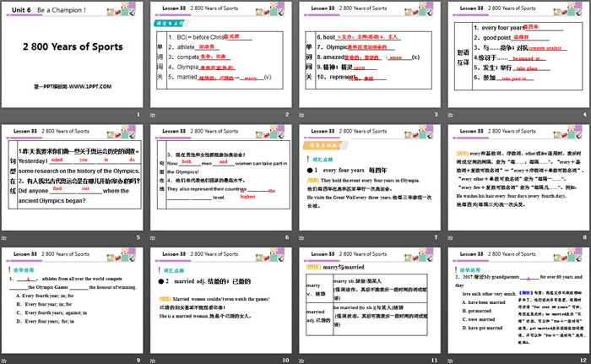Select slide 7 explaining 'every four years'
This screenshot has height=364, width=591.
click(x=370, y=177)
